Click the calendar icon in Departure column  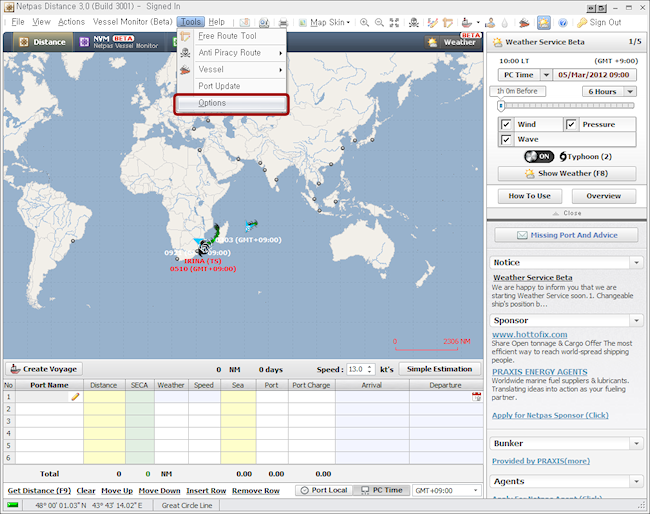pos(477,397)
